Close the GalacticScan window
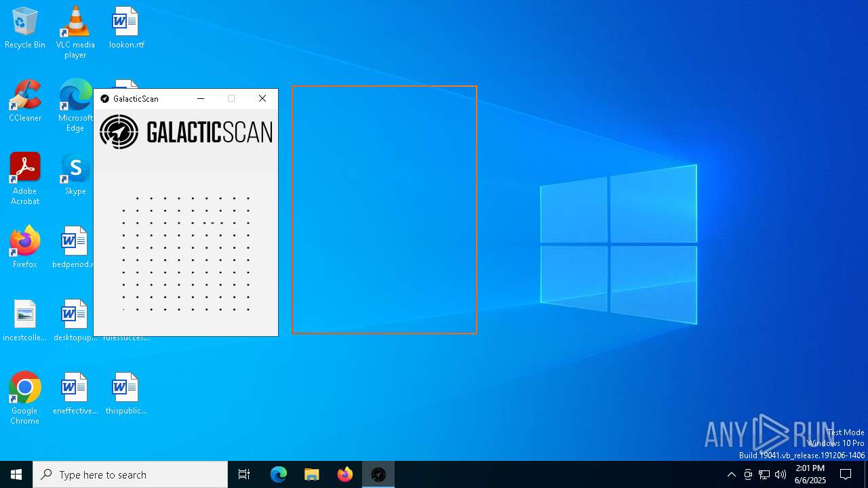 pyautogui.click(x=262, y=99)
